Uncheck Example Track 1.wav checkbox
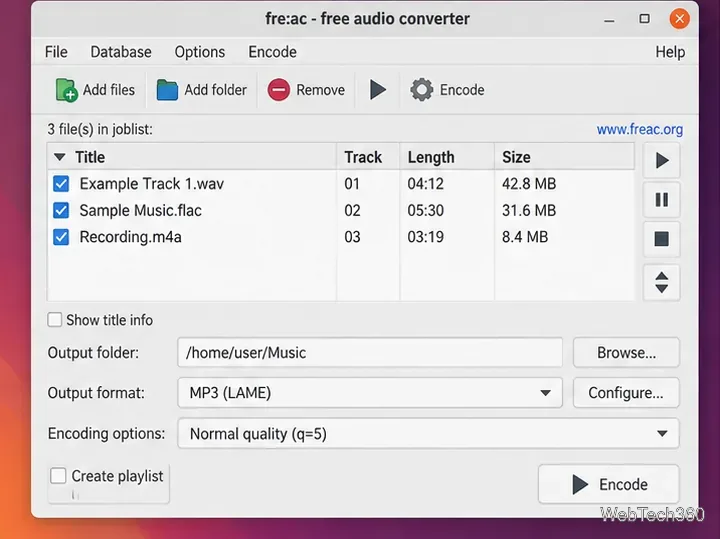Viewport: 720px width, 539px height. (x=61, y=184)
